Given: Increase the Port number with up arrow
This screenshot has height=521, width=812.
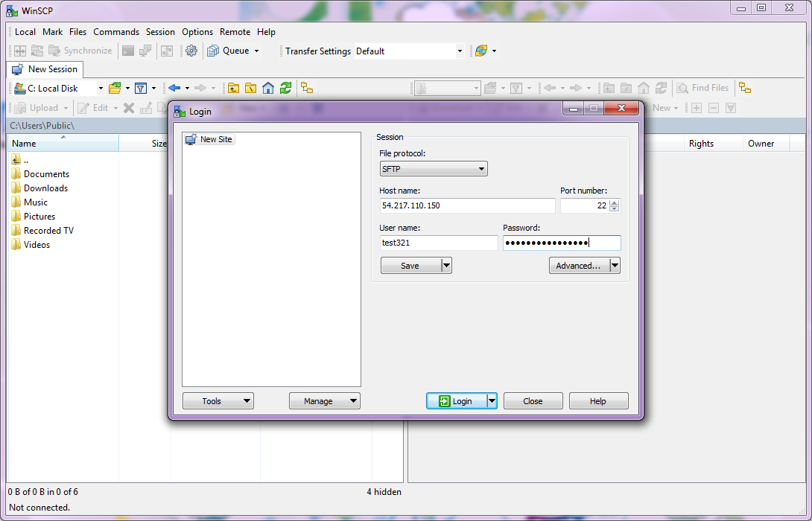Looking at the screenshot, I should 614,202.
